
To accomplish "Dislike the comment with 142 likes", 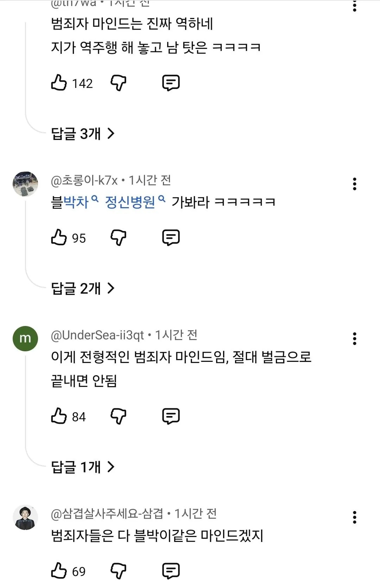I will coord(119,83).
